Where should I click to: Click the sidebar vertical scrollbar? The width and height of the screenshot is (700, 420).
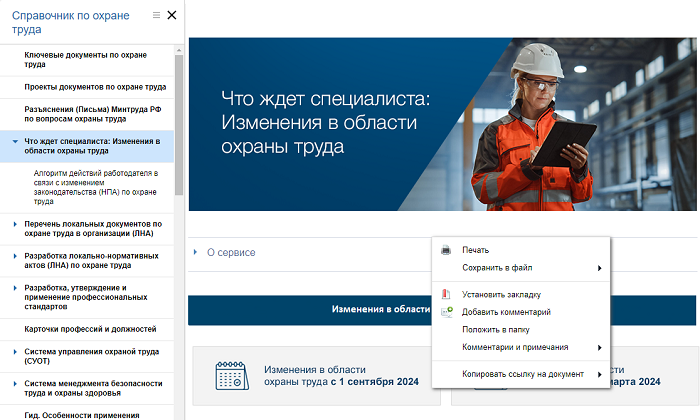click(180, 120)
